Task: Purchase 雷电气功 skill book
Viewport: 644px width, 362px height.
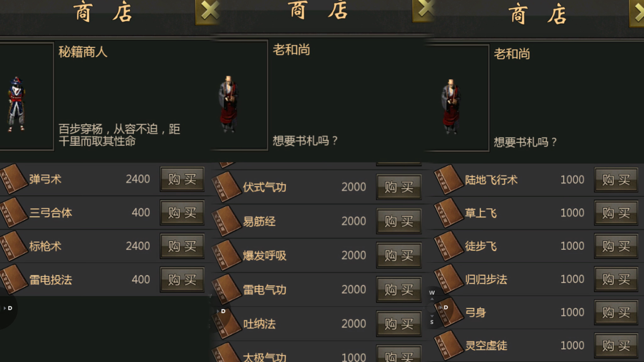Action: [399, 290]
